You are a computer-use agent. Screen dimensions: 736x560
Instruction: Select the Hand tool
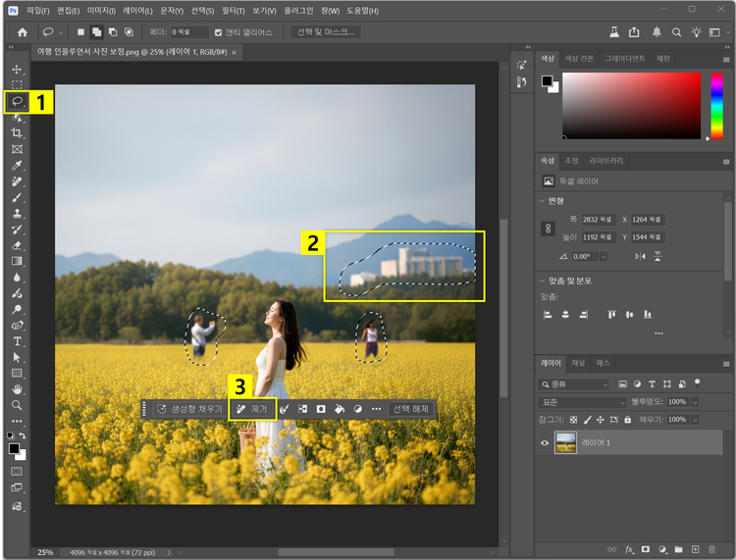tap(17, 388)
